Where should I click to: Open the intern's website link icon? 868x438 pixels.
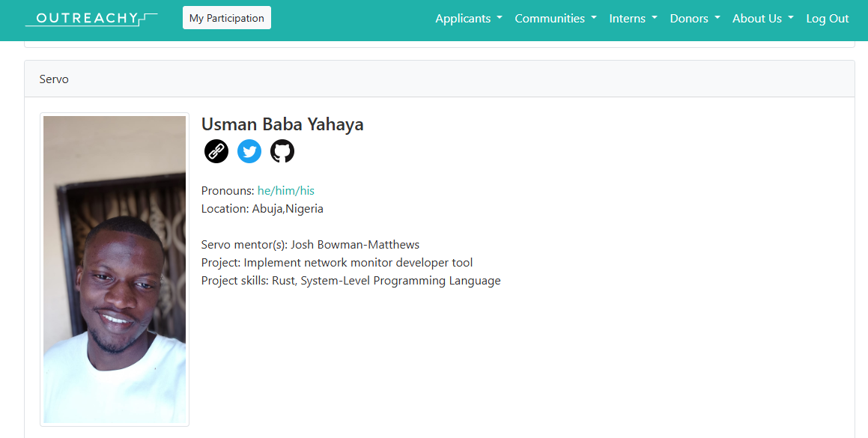[x=216, y=151]
